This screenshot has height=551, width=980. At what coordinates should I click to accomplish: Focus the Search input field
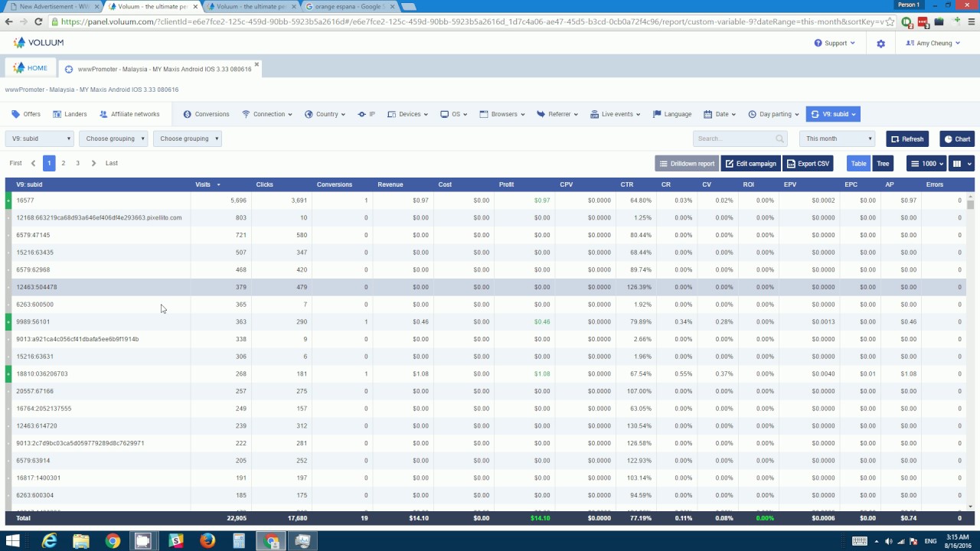coord(740,139)
